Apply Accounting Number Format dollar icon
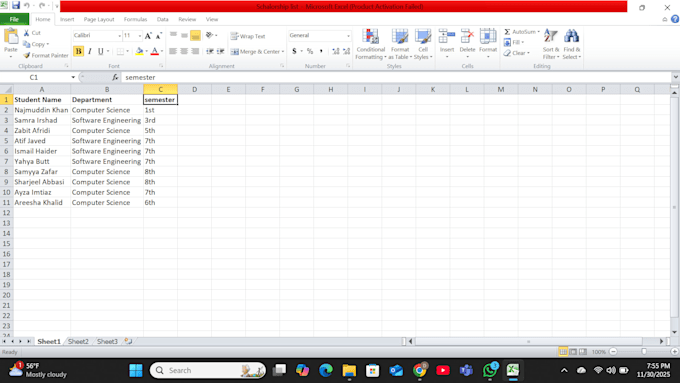680x383 pixels. click(x=294, y=51)
